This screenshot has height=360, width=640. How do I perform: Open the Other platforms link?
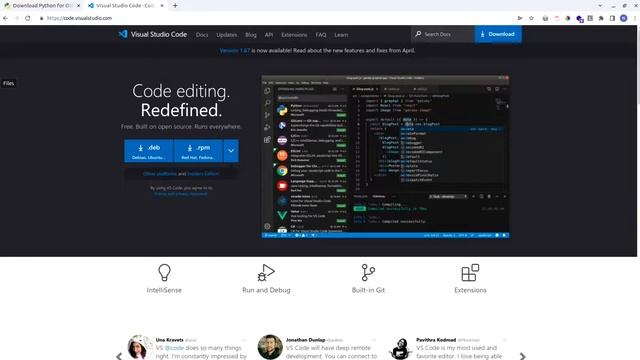pos(160,173)
